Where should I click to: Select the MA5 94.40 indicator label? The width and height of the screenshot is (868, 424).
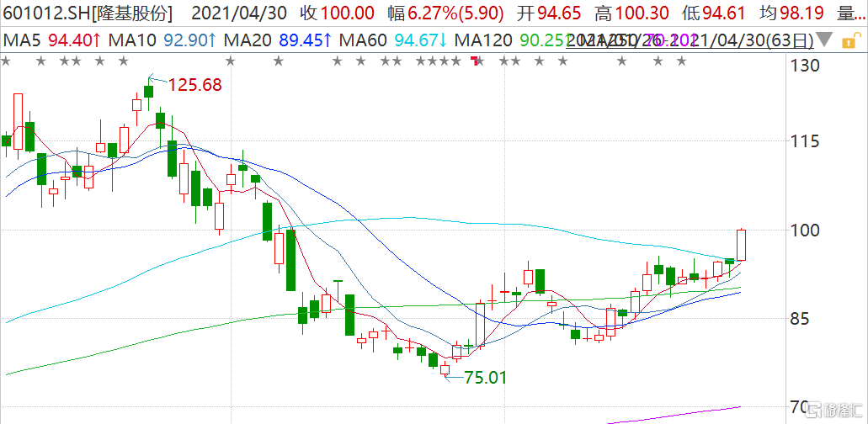[52, 40]
